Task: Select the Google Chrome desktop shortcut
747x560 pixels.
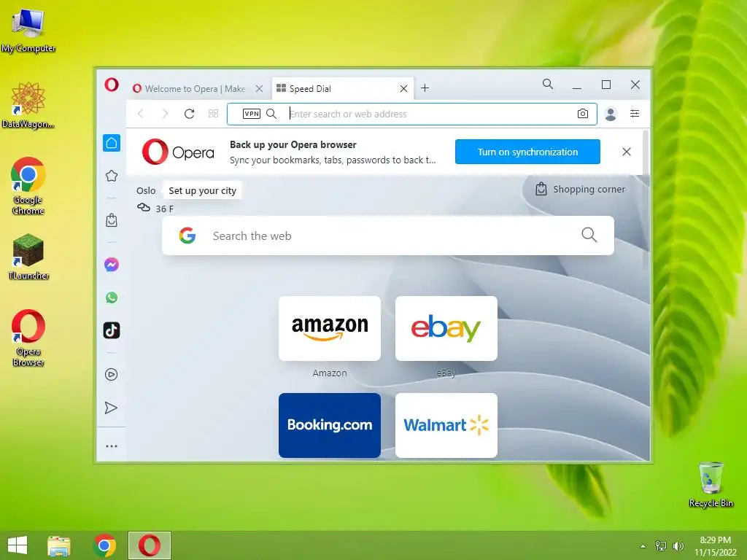Action: (28, 186)
